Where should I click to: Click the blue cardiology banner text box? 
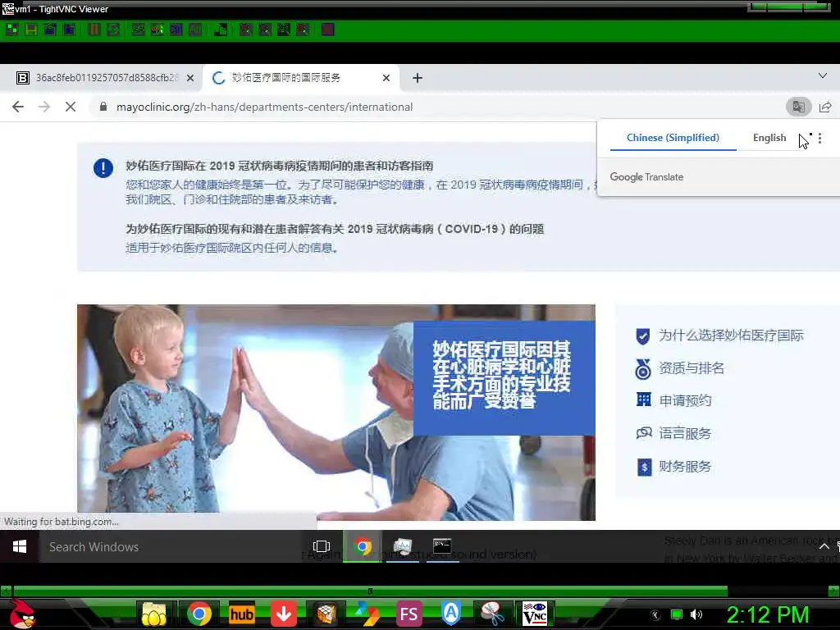click(504, 378)
